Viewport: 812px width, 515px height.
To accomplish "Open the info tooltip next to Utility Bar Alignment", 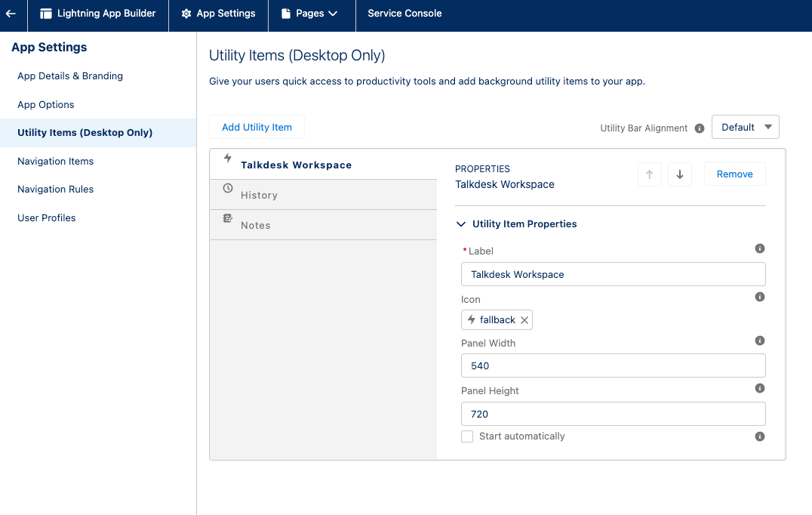I will tap(699, 128).
